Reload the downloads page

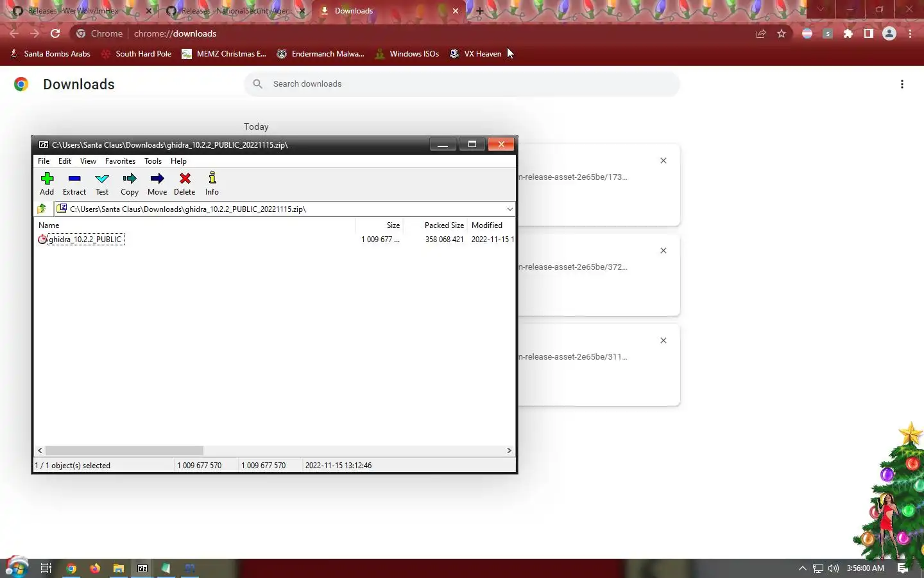click(55, 33)
